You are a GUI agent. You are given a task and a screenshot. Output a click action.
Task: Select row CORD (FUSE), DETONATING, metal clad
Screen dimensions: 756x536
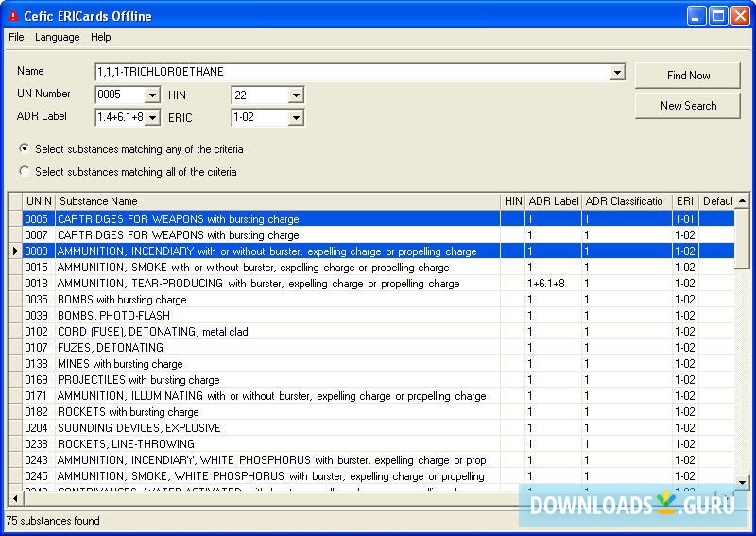point(379,332)
